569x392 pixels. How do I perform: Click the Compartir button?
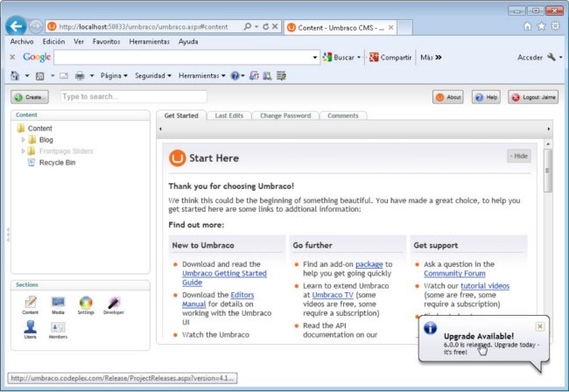click(390, 57)
